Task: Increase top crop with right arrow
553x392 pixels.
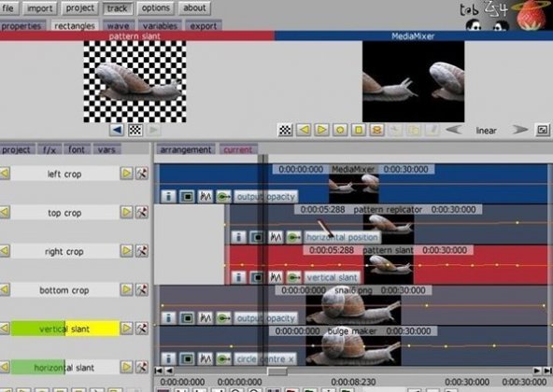Action: (127, 213)
